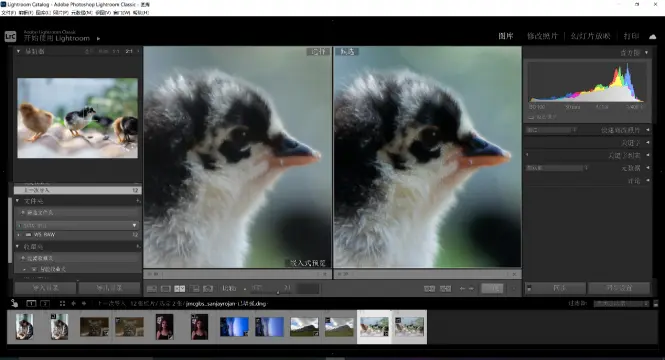Set Navigator zoom to 1:1
Screen dimensions: 665x360
[x=116, y=51]
